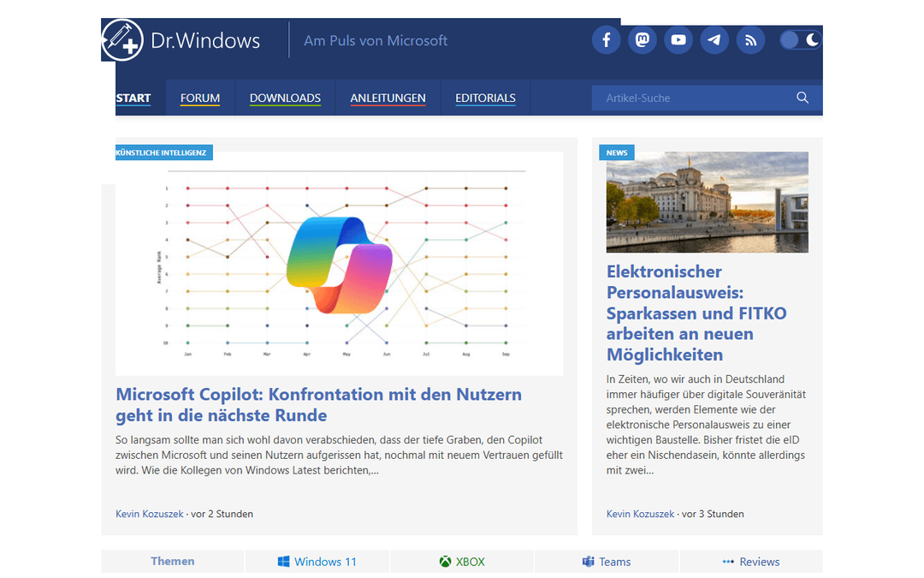Viewport: 924px width, 578px height.
Task: Open the Mastodon social icon
Action: coord(643,40)
